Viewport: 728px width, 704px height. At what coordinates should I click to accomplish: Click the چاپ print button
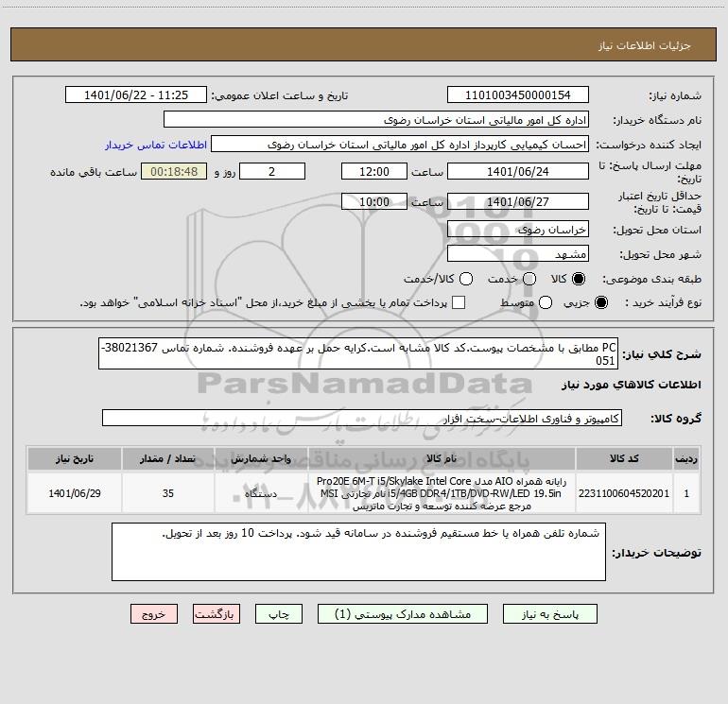click(279, 614)
